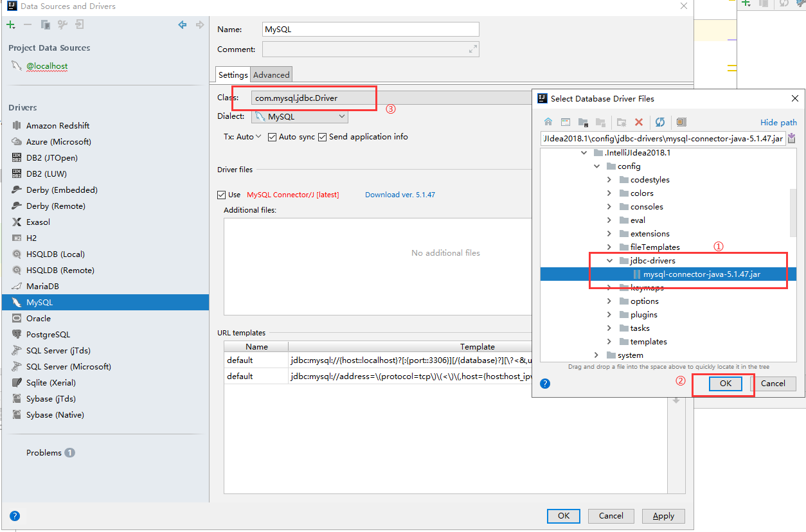Image resolution: width=806 pixels, height=532 pixels.
Task: Confirm OK in Select Database Driver Files
Action: tap(726, 384)
